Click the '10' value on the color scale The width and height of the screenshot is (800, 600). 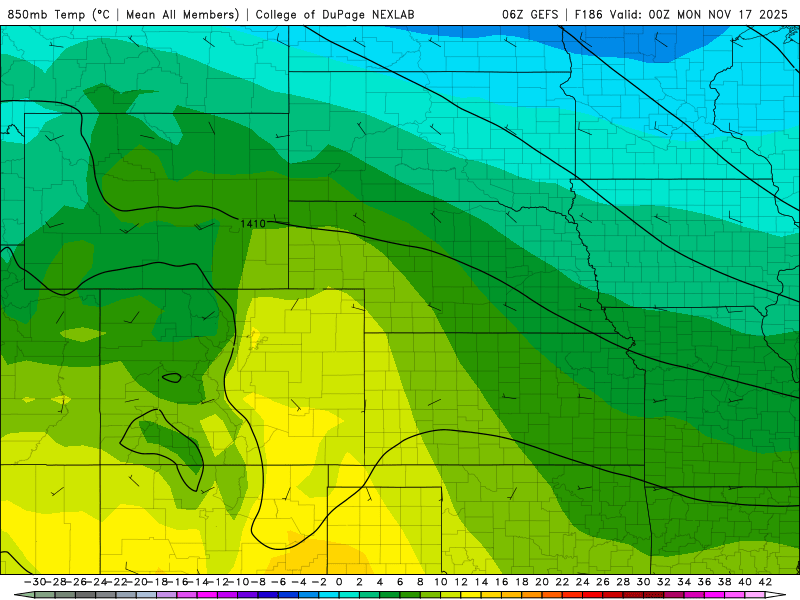pos(441,582)
